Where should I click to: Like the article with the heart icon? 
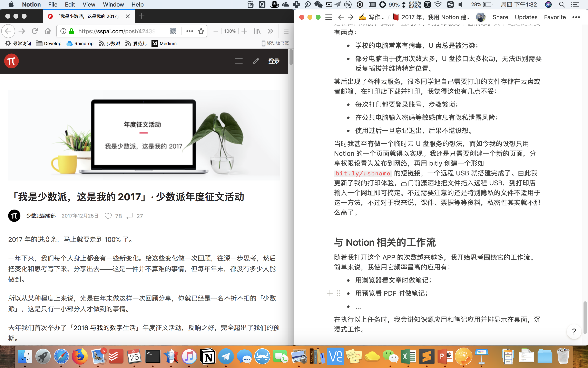coord(108,216)
